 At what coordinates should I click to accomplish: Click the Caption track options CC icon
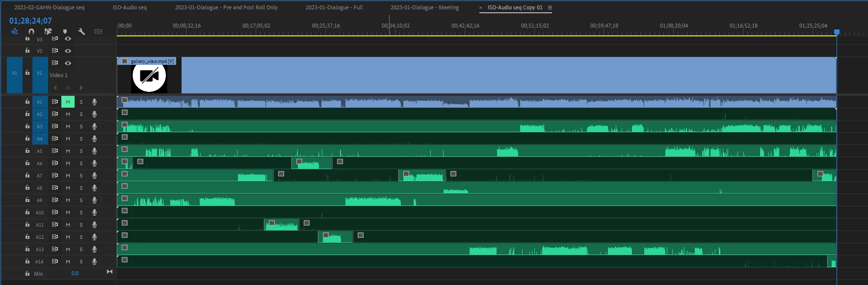click(x=98, y=31)
